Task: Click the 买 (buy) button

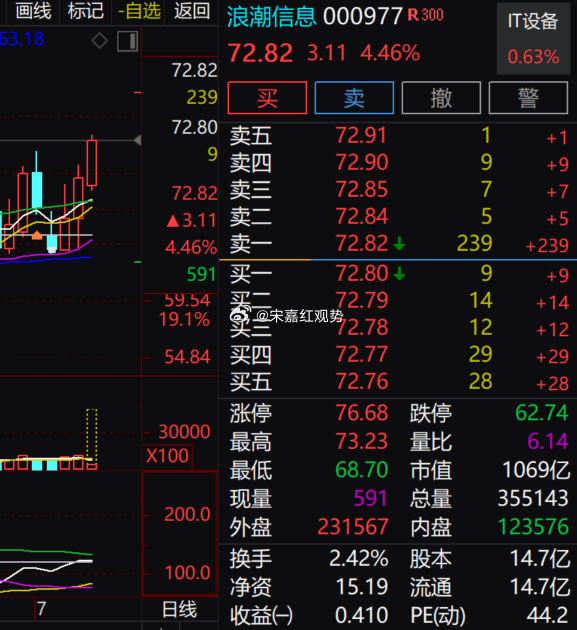Action: (x=267, y=98)
